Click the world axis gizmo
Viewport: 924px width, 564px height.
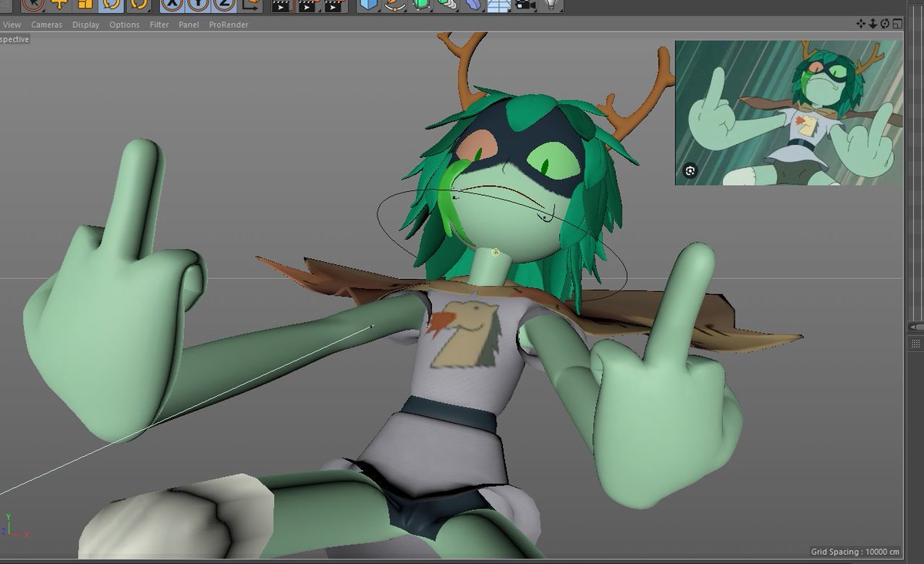(14, 525)
